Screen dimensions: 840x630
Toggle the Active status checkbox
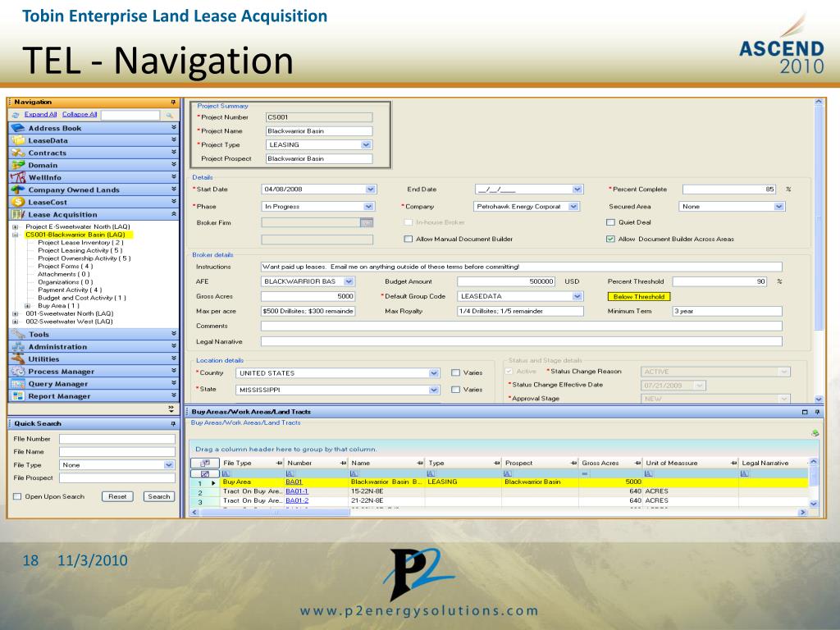509,372
